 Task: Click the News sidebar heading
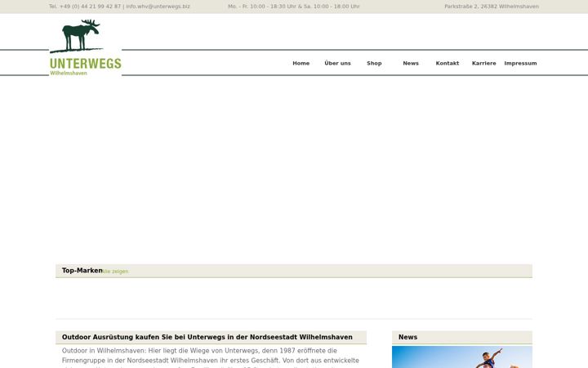click(x=408, y=337)
